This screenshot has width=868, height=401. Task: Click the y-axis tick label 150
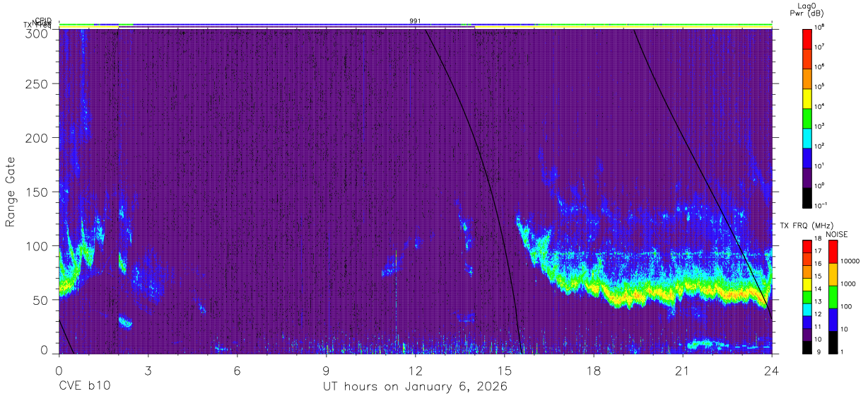37,192
